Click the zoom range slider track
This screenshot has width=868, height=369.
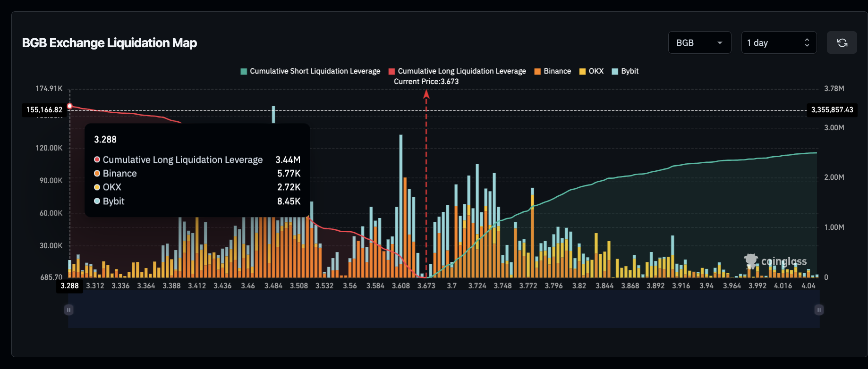[444, 310]
